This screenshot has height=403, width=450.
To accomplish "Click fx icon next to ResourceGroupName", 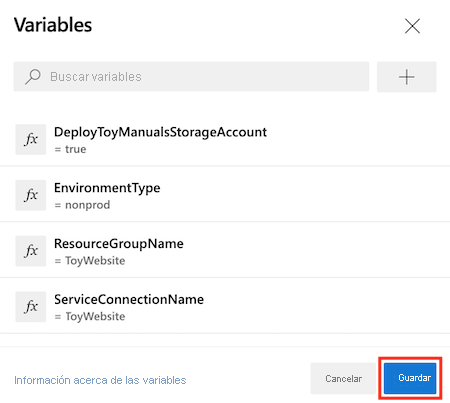I will coord(31,251).
